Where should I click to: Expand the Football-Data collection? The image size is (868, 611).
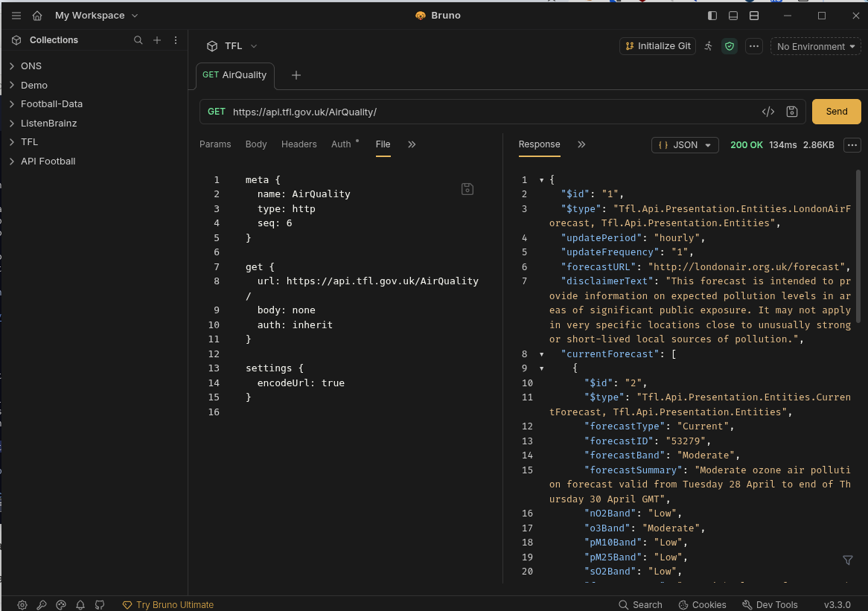click(51, 104)
